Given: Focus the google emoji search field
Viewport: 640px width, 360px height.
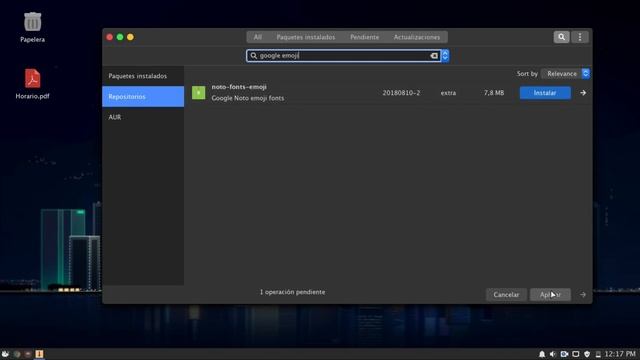Looking at the screenshot, I should [x=343, y=56].
